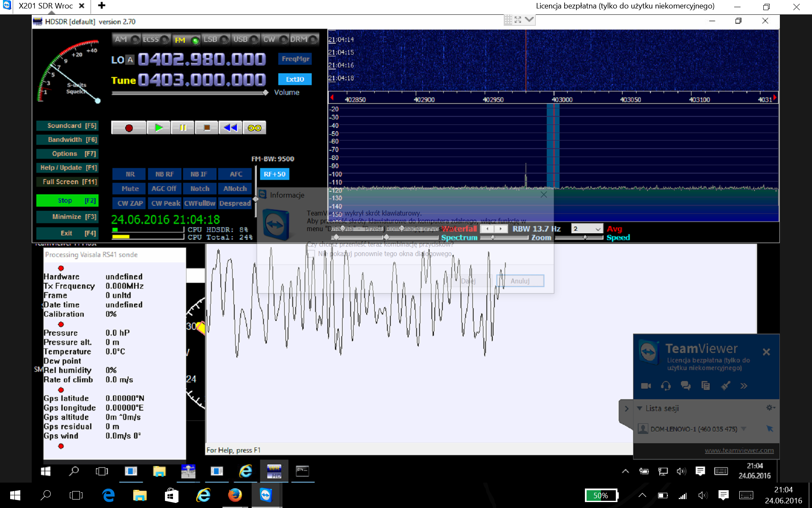Open TeamViewer headset audio icon
This screenshot has width=812, height=508.
coord(666,386)
